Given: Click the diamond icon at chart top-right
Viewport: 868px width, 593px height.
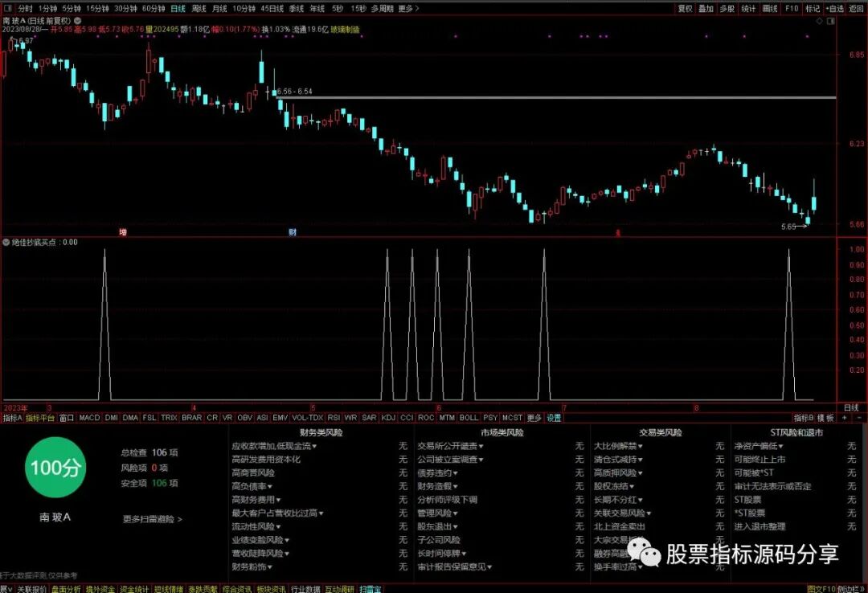Looking at the screenshot, I should (x=820, y=21).
